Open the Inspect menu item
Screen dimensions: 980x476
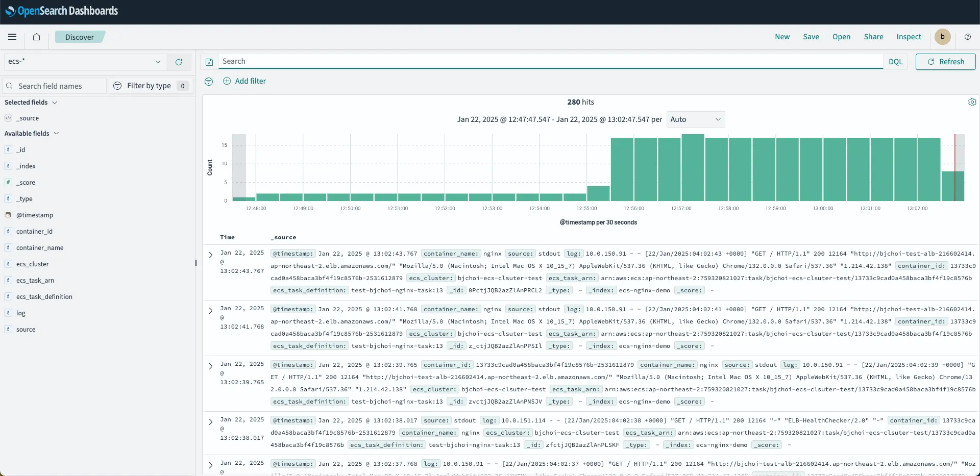[909, 37]
